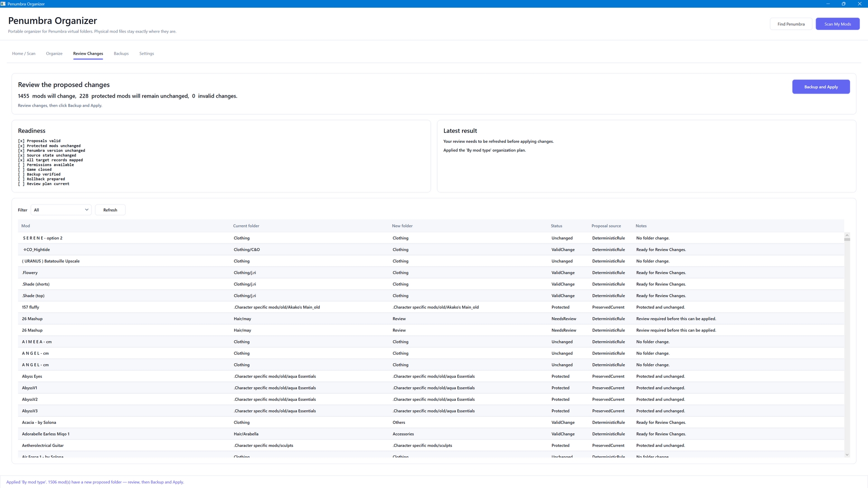Click ValidChange status in the '.Flowery' row

pyautogui.click(x=563, y=272)
